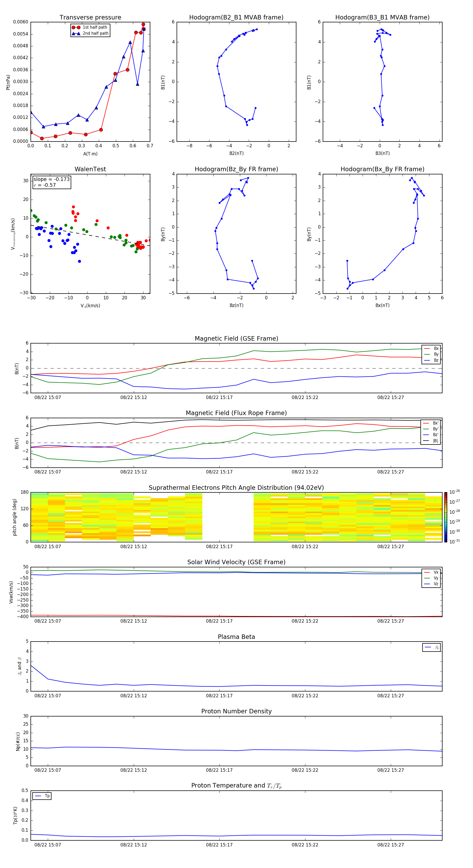The width and height of the screenshot is (473, 868).
Task: Click the 'Magnetic Field (GSE Frame)' title
Action: [236, 339]
